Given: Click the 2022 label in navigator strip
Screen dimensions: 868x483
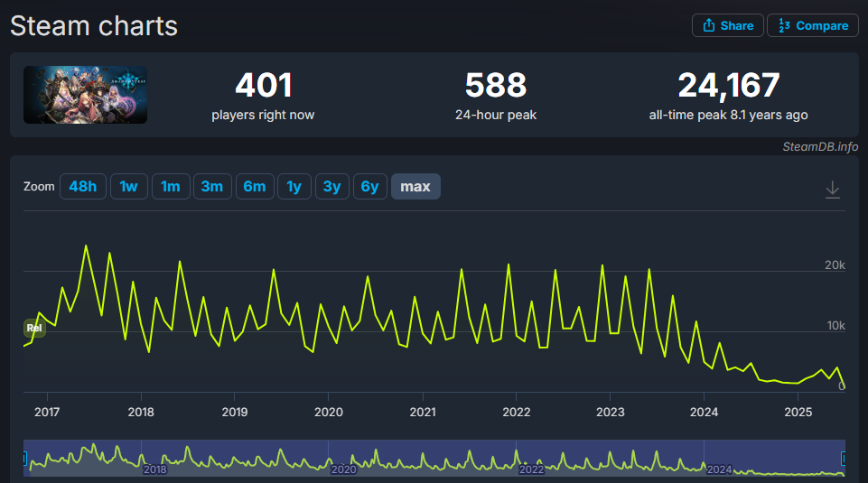Looking at the screenshot, I should point(531,469).
